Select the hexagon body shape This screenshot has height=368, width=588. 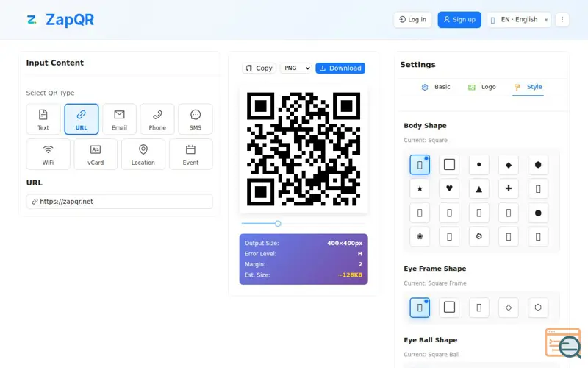(538, 164)
